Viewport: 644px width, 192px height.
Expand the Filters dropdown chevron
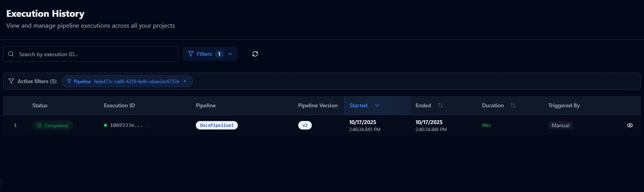(x=230, y=54)
